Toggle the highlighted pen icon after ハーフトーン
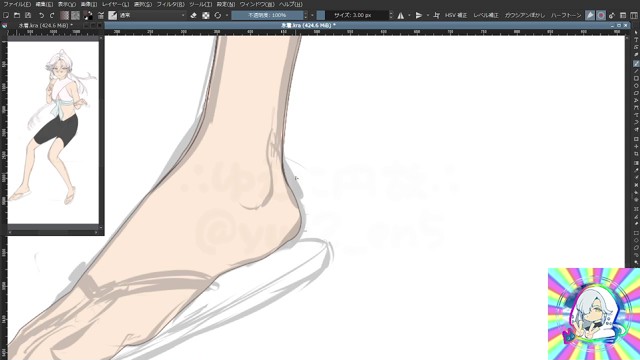The width and height of the screenshot is (640, 360). click(590, 16)
